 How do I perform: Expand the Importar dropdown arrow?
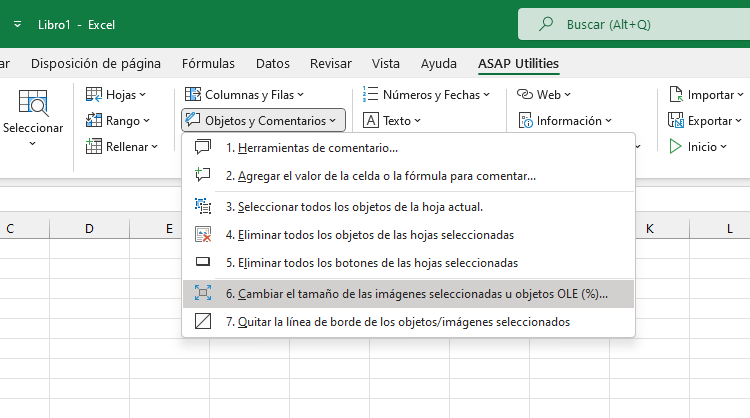click(x=740, y=95)
